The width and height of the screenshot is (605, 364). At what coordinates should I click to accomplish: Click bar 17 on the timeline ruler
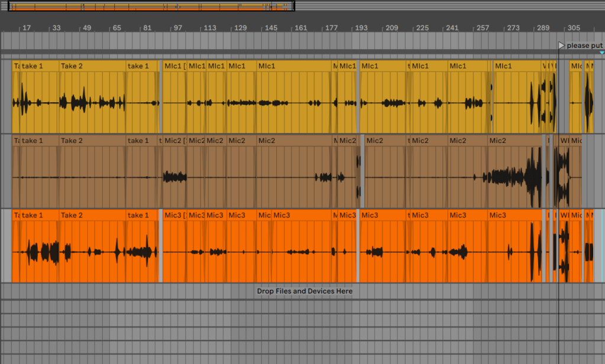(x=27, y=28)
